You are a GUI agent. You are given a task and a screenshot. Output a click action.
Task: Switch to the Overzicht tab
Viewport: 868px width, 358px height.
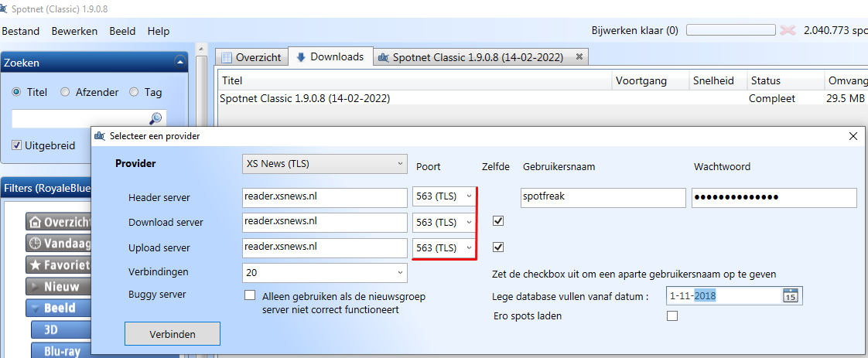tap(252, 57)
